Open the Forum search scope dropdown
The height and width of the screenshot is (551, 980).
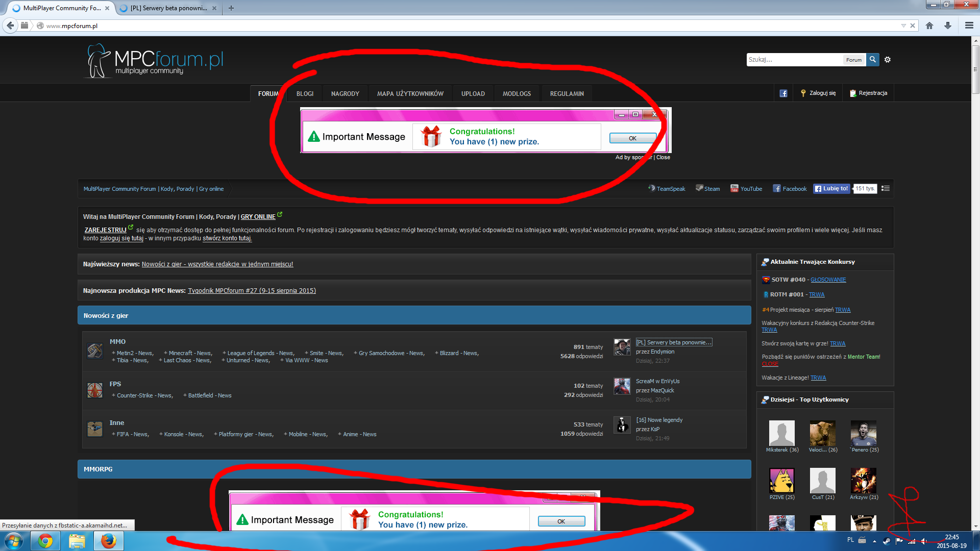click(x=854, y=60)
